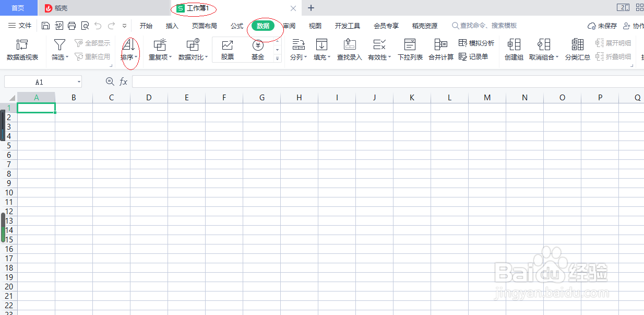Switch to the 公式 Formulas ribbon tab
The height and width of the screenshot is (315, 644).
[236, 25]
